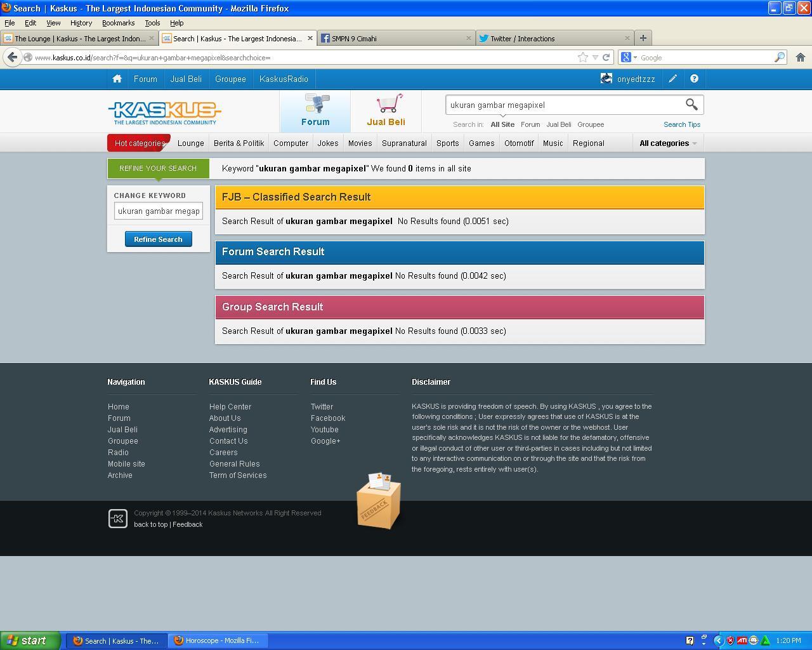Open the Lounge category
Screen dimensions: 812x650
[x=191, y=143]
